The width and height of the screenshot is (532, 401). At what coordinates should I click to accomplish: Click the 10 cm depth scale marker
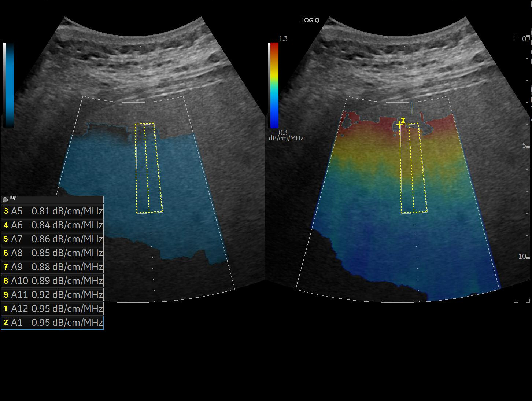[x=522, y=257]
